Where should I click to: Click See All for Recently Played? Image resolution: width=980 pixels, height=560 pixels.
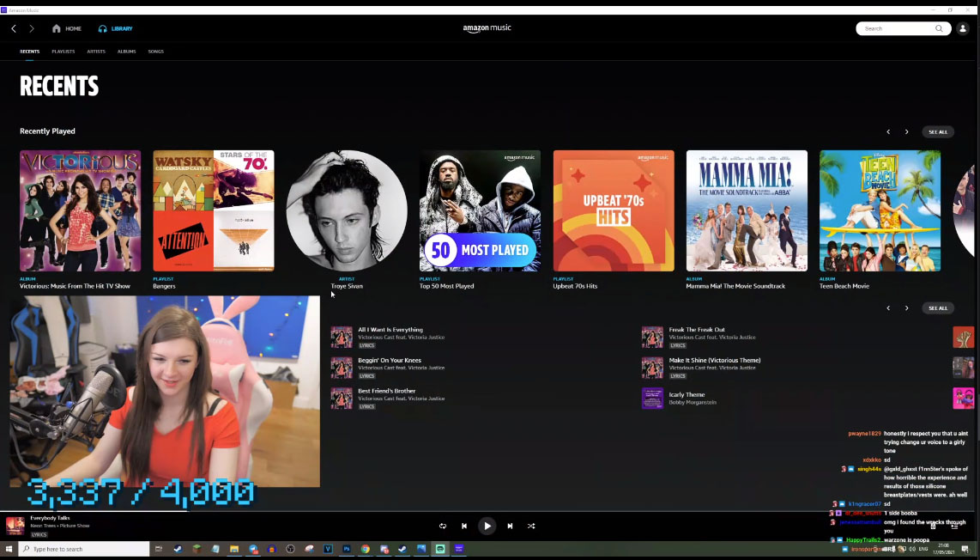[x=937, y=132]
